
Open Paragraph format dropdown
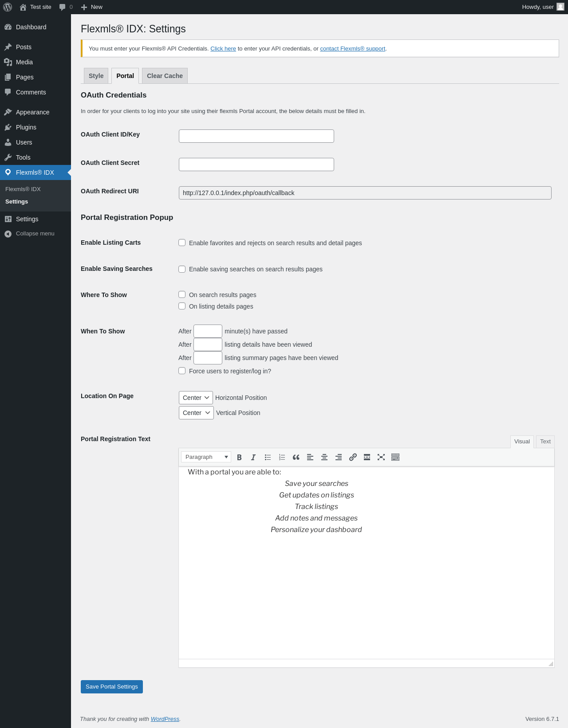point(206,457)
